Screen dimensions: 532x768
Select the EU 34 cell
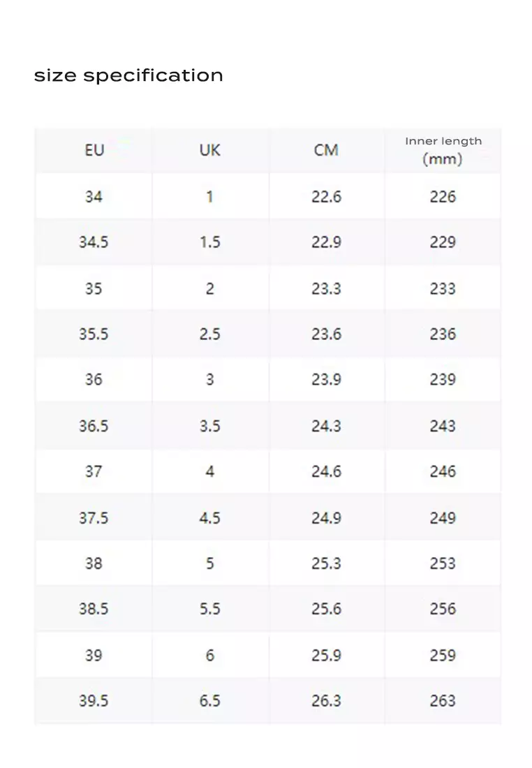94,197
